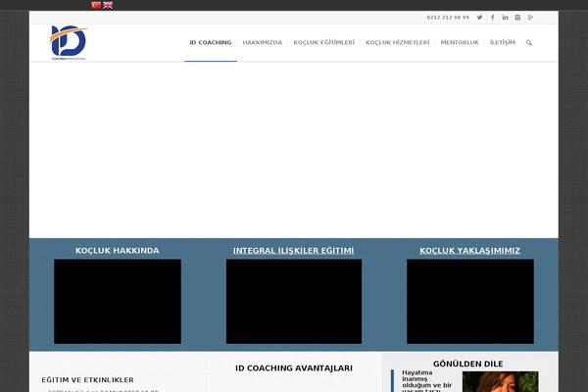Expand the MENTORLUK menu

(460, 43)
